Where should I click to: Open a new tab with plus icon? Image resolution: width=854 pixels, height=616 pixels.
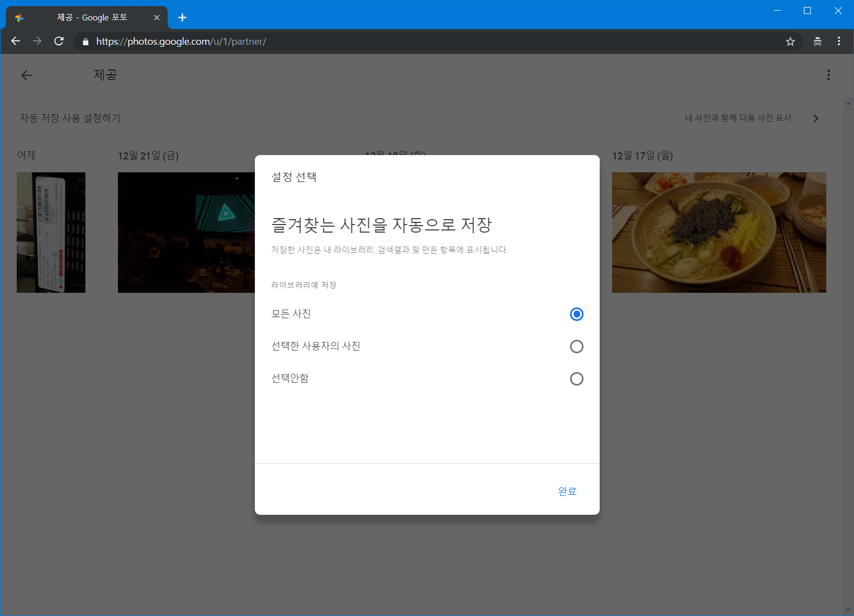coord(183,18)
